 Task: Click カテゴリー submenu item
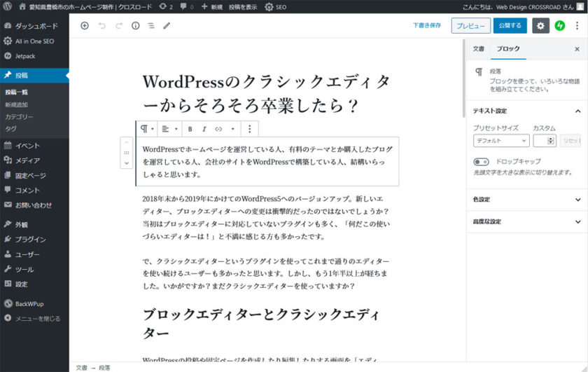coord(19,117)
